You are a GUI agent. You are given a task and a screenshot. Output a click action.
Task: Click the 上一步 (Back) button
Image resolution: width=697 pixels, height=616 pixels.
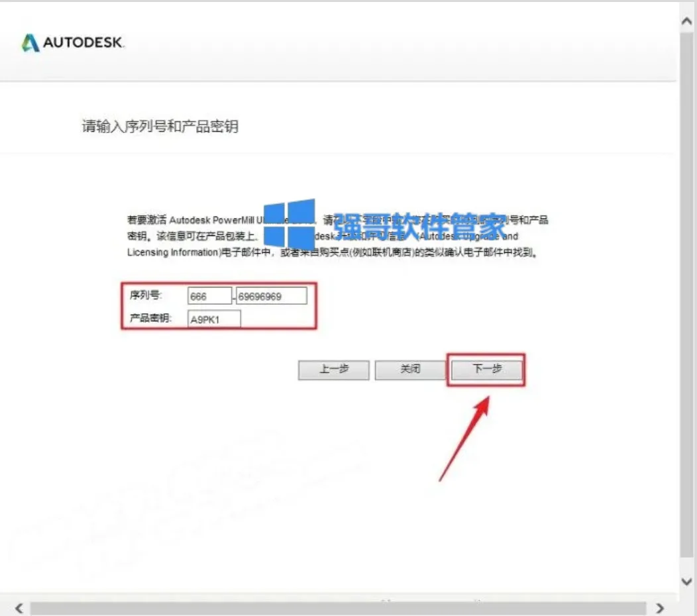click(x=333, y=370)
